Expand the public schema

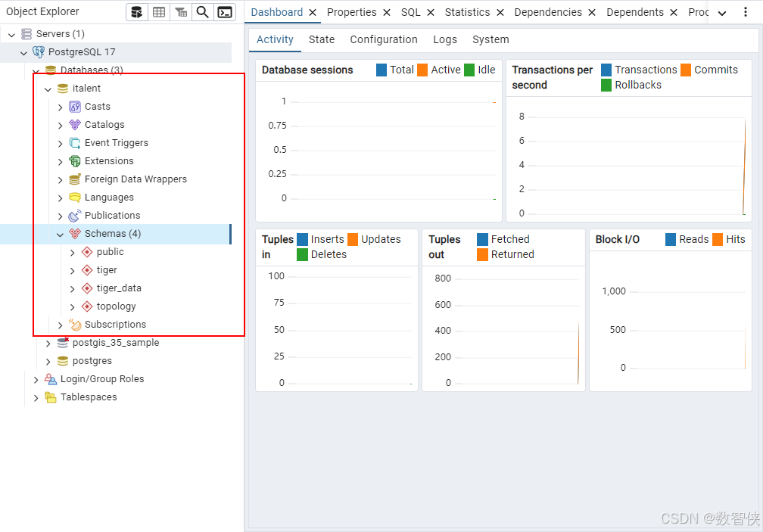(x=73, y=253)
